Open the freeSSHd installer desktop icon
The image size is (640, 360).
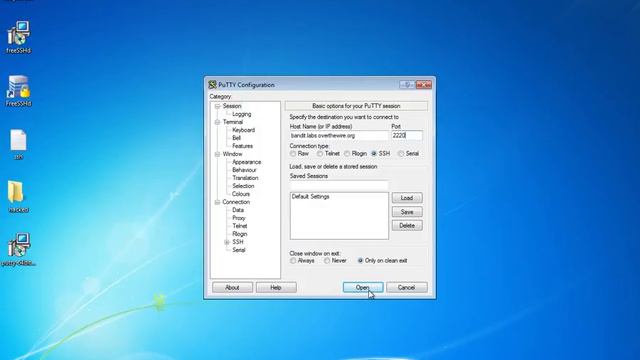pos(18,37)
